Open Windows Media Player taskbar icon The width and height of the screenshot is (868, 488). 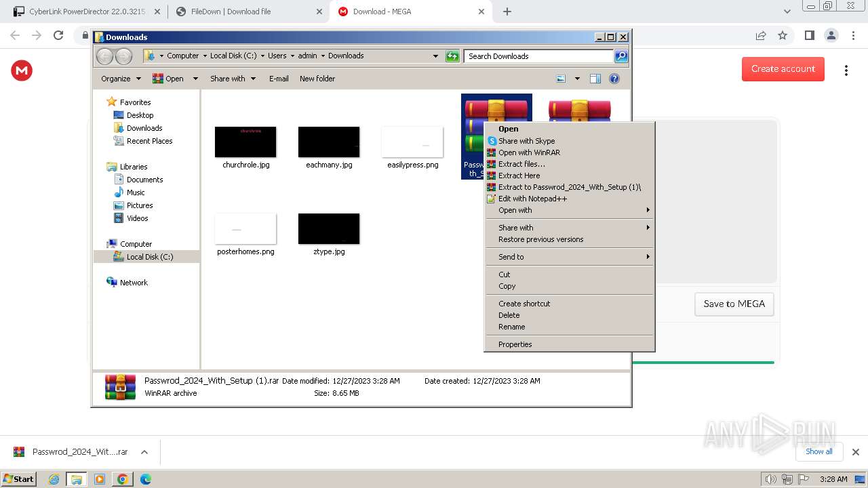100,479
